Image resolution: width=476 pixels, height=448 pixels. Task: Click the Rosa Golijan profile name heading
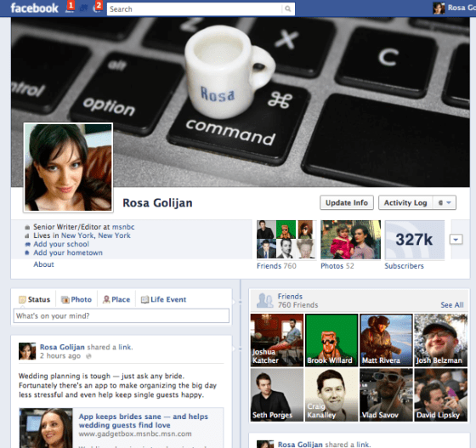157,203
